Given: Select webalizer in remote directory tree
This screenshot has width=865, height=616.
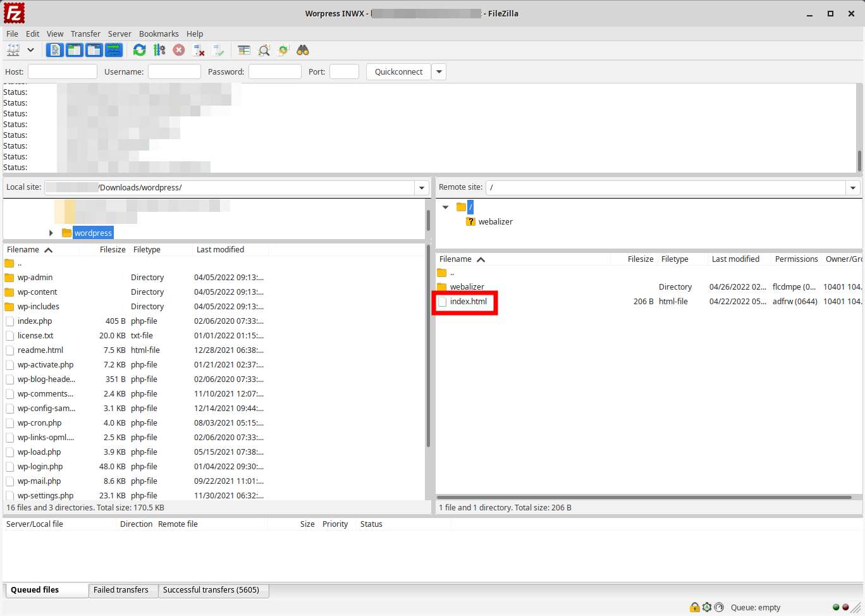Looking at the screenshot, I should pyautogui.click(x=496, y=221).
